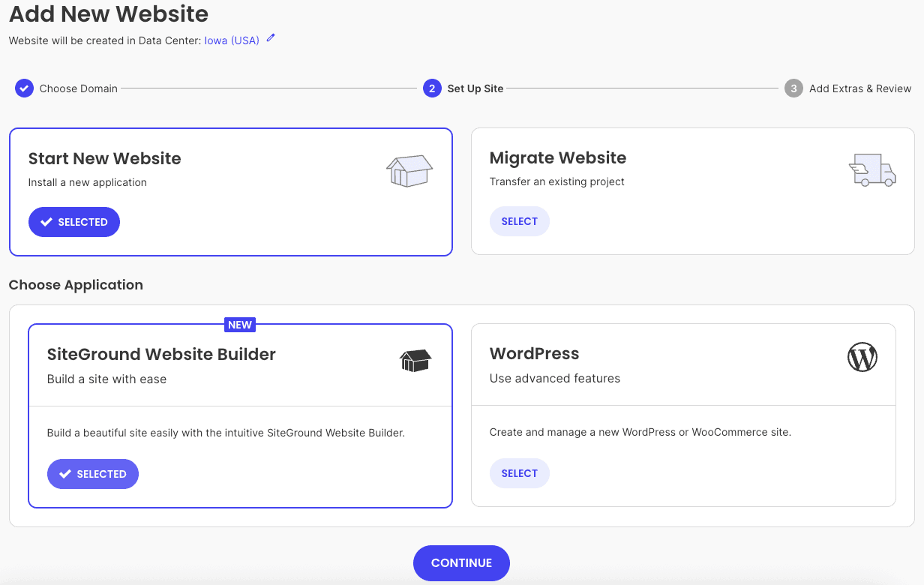Click the Start New Website heading
This screenshot has height=585, width=924.
tap(105, 158)
